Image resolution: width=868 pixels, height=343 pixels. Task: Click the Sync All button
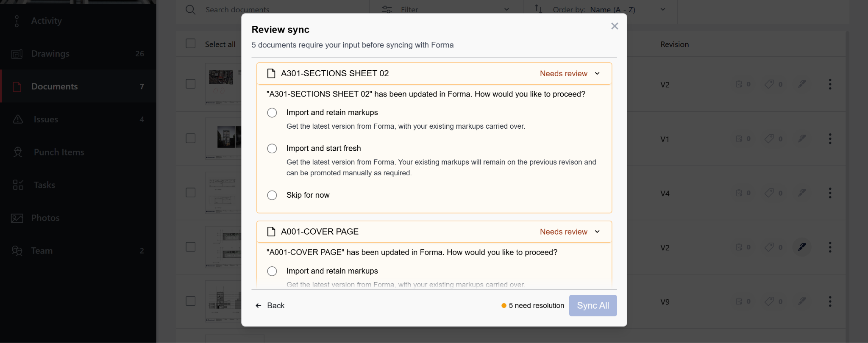(x=593, y=306)
